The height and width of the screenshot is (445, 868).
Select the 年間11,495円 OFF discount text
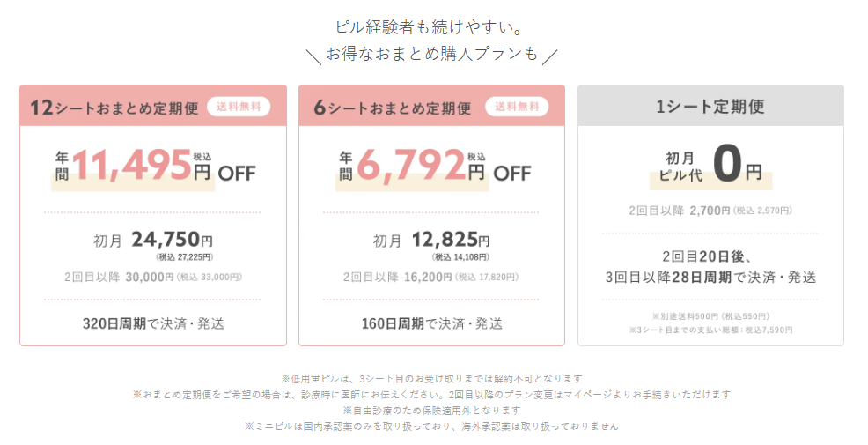coord(153,165)
